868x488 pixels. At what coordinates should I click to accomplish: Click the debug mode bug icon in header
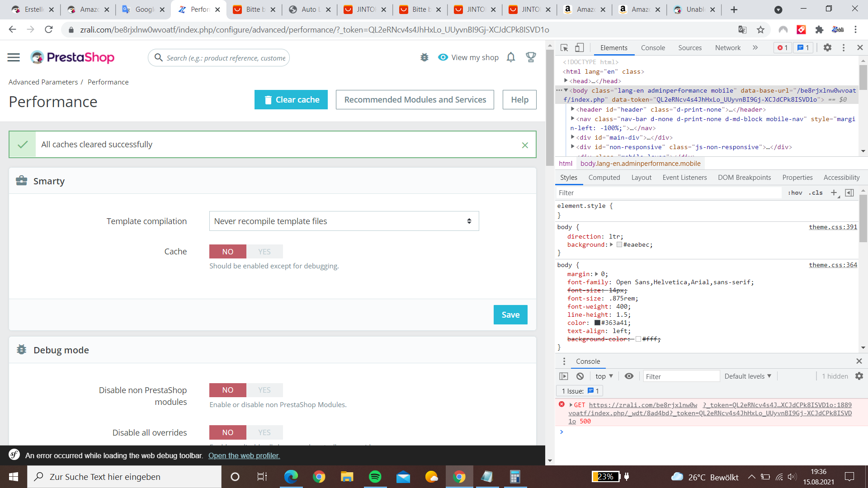tap(424, 57)
